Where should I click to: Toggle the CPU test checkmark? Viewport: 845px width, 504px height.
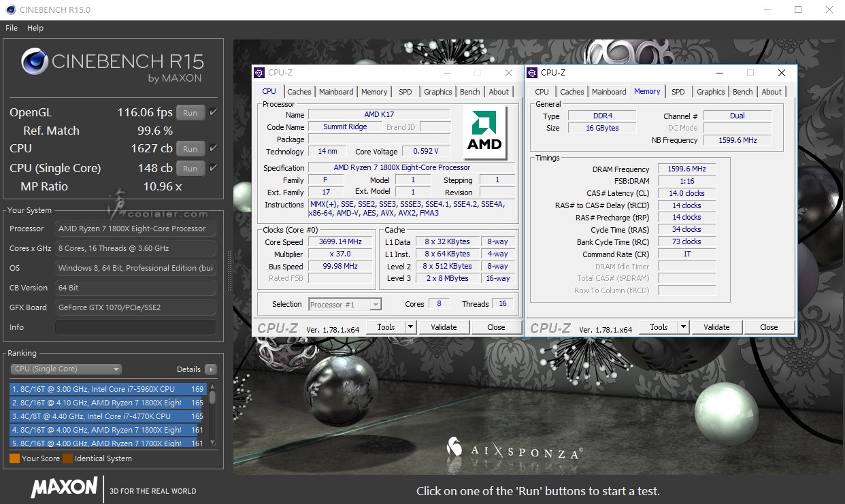tap(213, 148)
